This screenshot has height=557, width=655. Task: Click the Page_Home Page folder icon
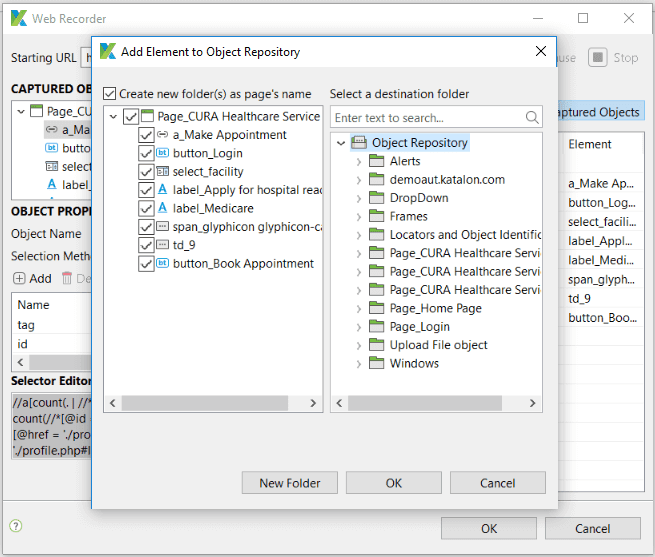pyautogui.click(x=376, y=308)
